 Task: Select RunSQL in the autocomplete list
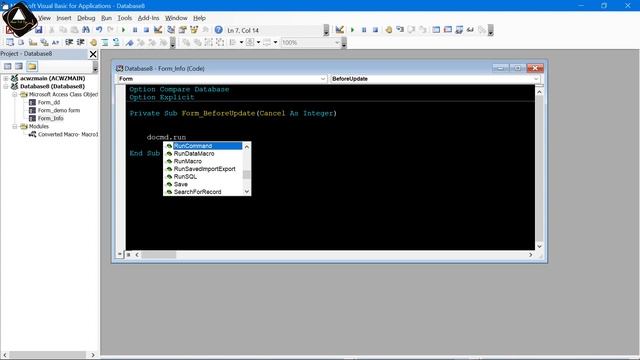pos(203,176)
